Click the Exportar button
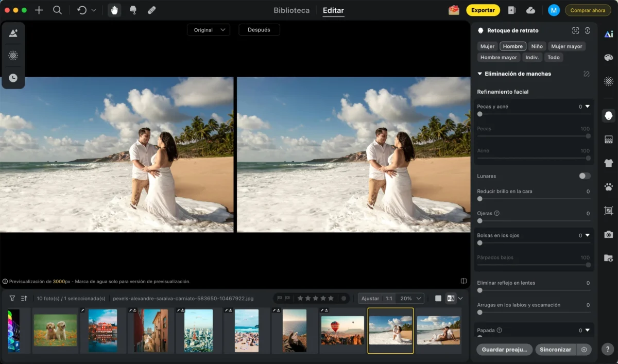Screen dimensions: 618x364 pos(483,10)
